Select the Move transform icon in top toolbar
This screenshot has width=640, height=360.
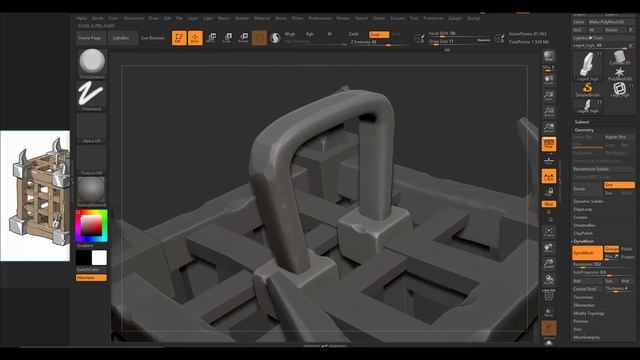(211, 38)
